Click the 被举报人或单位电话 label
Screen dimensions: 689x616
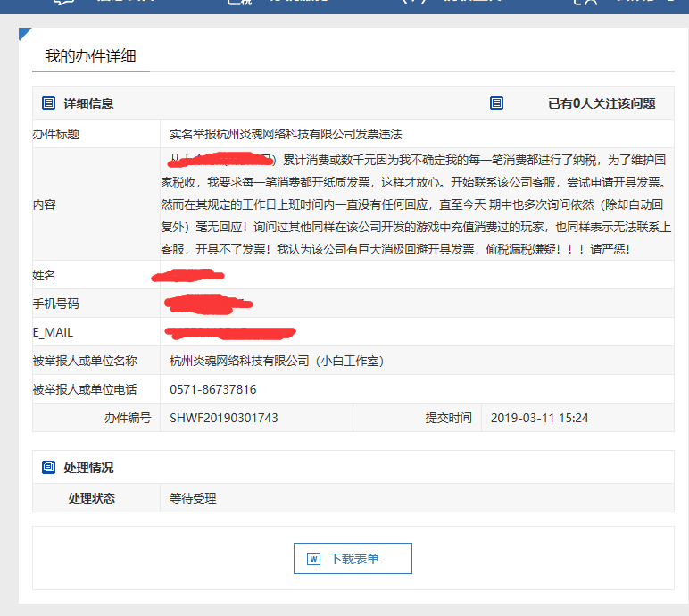85,389
